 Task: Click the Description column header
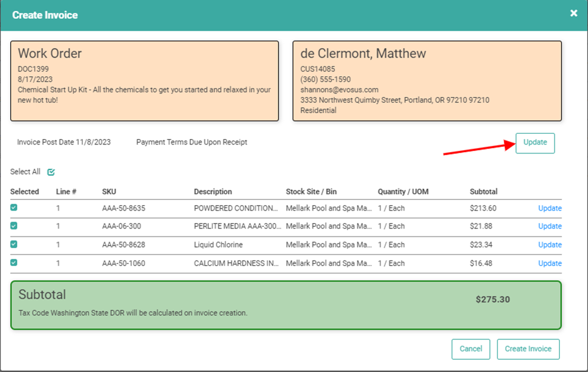point(213,192)
